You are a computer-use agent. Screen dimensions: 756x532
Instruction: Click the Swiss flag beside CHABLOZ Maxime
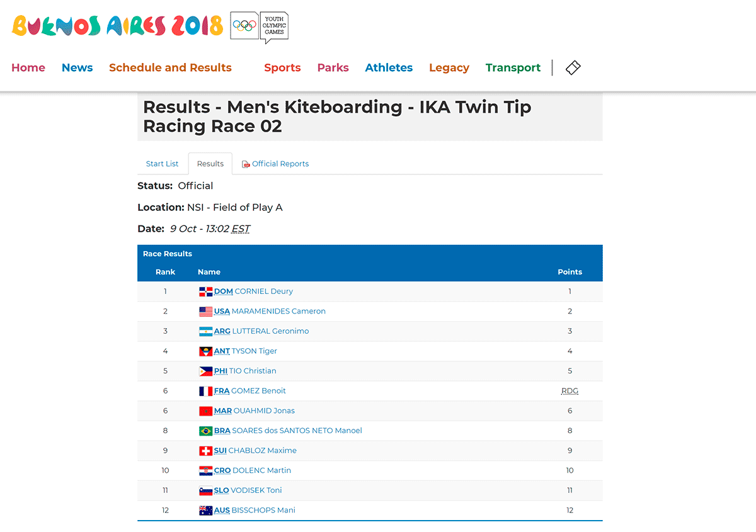(206, 451)
